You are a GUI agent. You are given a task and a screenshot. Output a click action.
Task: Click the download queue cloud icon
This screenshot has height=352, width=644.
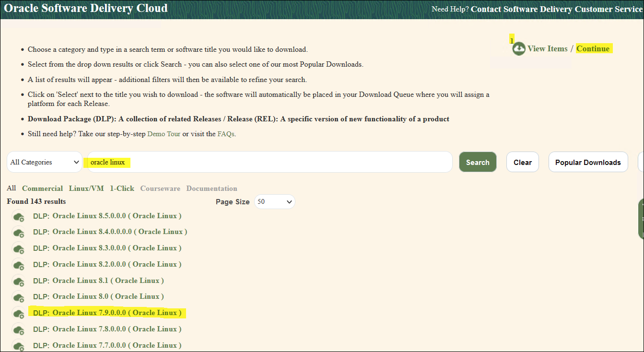[518, 48]
